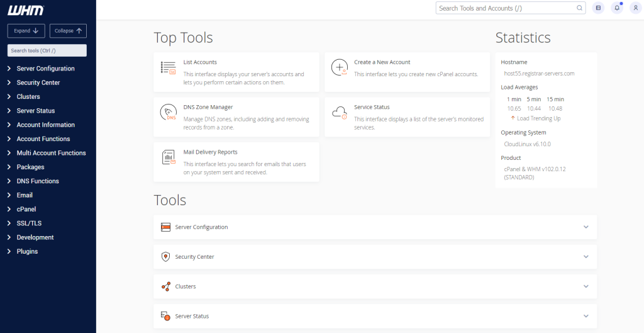The width and height of the screenshot is (644, 333).
Task: Click the Mail Delivery Reports icon
Action: [169, 157]
